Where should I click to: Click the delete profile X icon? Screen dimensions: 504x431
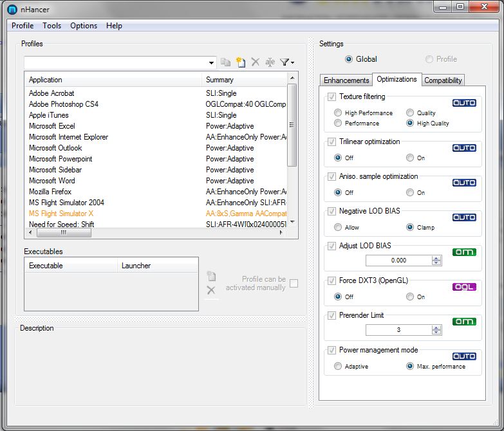point(256,62)
